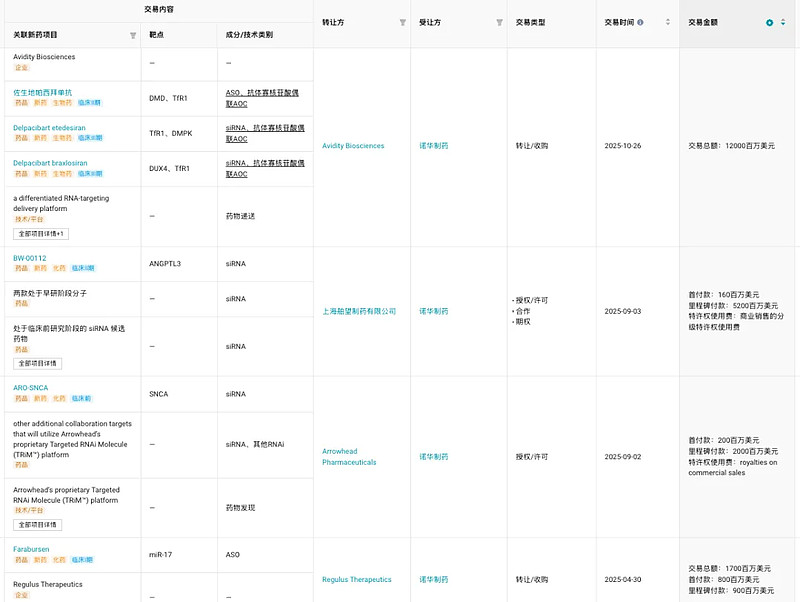Image resolution: width=800 pixels, height=602 pixels.
Task: Open siRNA AOC link in Delpacibart braxlosiran row
Action: 265,168
